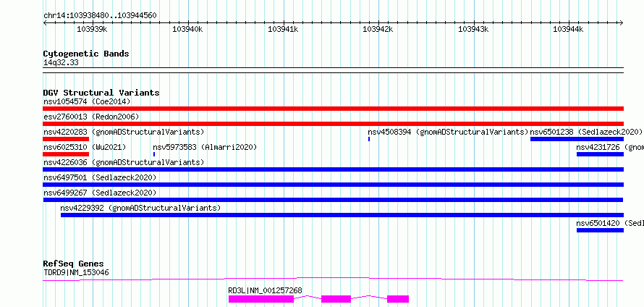Open gene RD3L|NM_001257268 label
The height and width of the screenshot is (307, 644).
click(x=265, y=291)
